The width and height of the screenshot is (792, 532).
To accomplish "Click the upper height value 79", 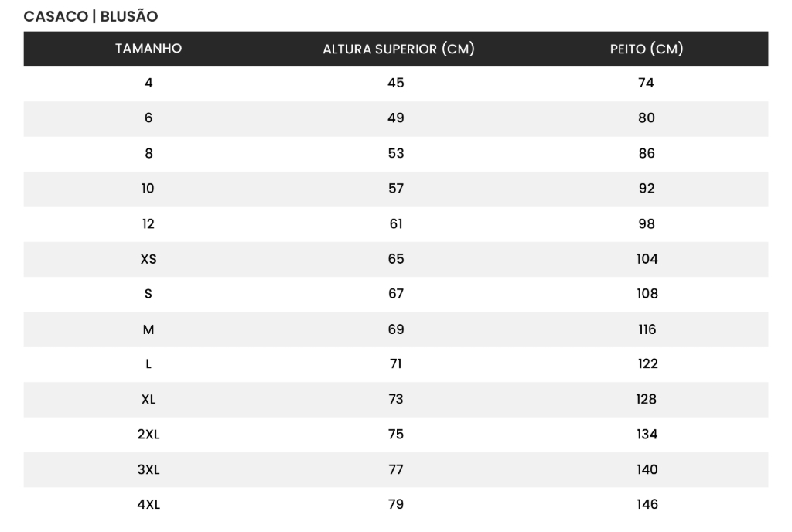I will pos(396,505).
